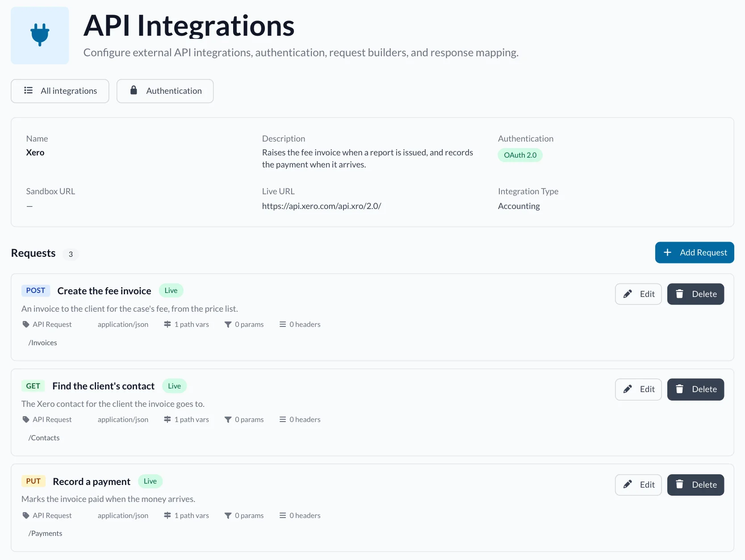Click trash icon for Create the fee invoice
The width and height of the screenshot is (745, 560).
point(679,294)
